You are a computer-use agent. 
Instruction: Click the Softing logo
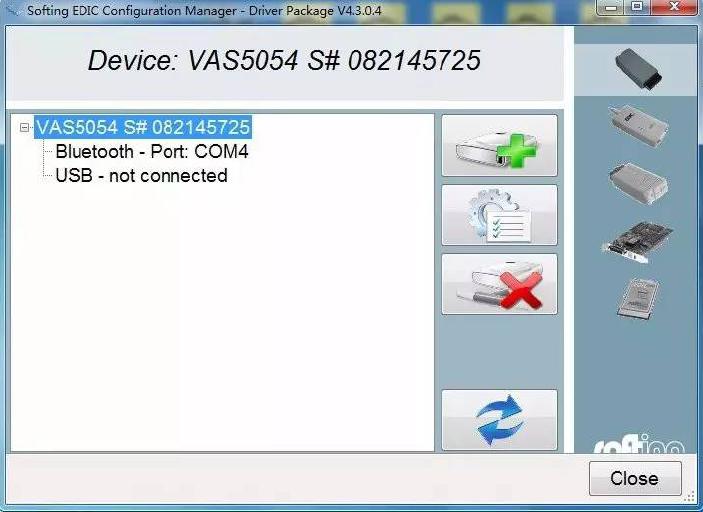[639, 444]
